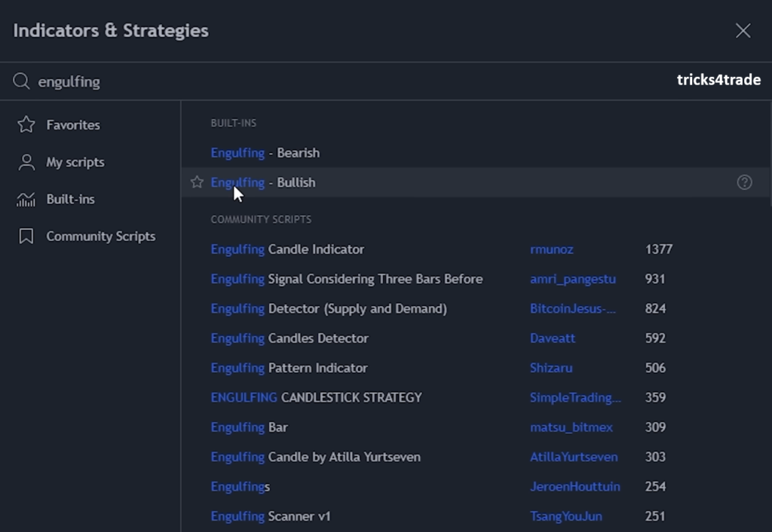This screenshot has height=532, width=772.
Task: Select the Engulfing Candle Indicator script
Action: [287, 249]
